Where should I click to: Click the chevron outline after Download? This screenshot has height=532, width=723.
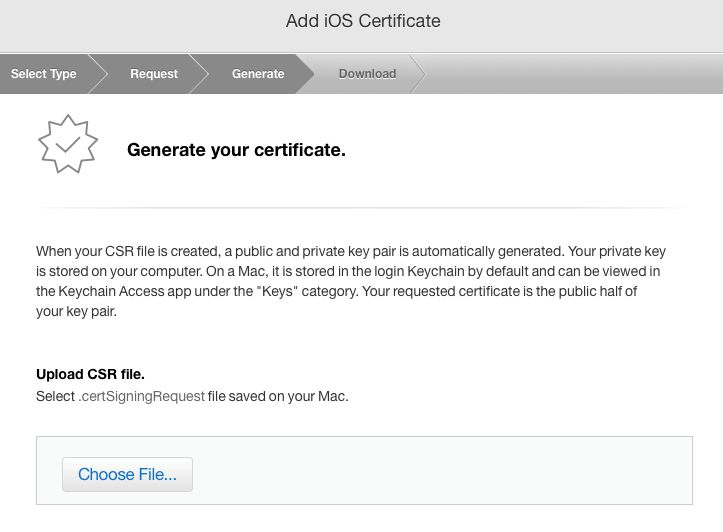click(418, 74)
